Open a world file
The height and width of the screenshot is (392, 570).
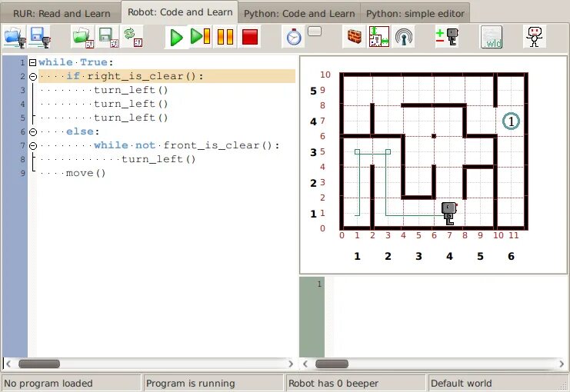pos(83,37)
